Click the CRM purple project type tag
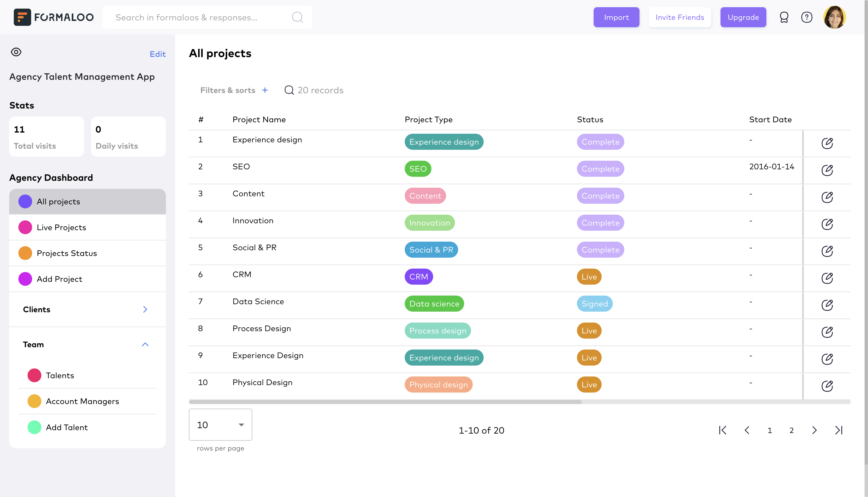 click(418, 277)
